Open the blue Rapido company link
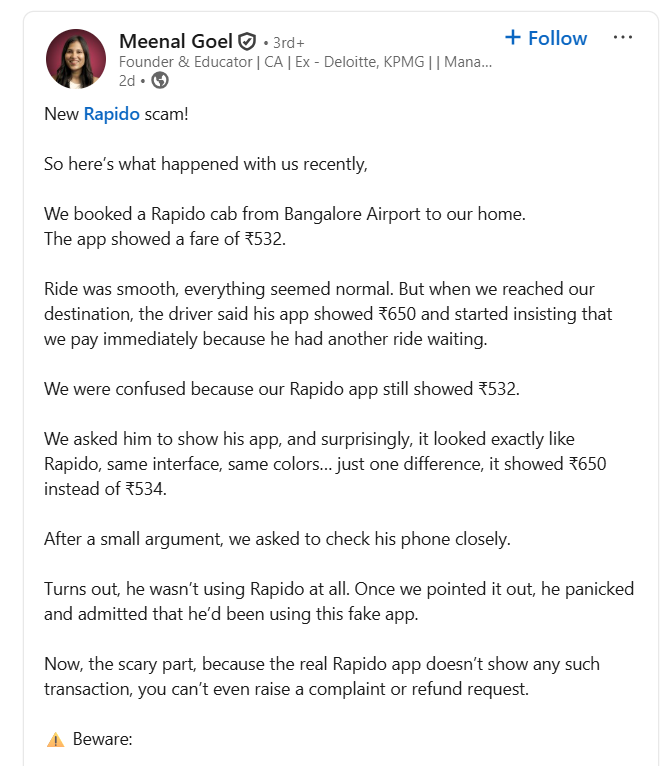This screenshot has height=766, width=667. (111, 114)
